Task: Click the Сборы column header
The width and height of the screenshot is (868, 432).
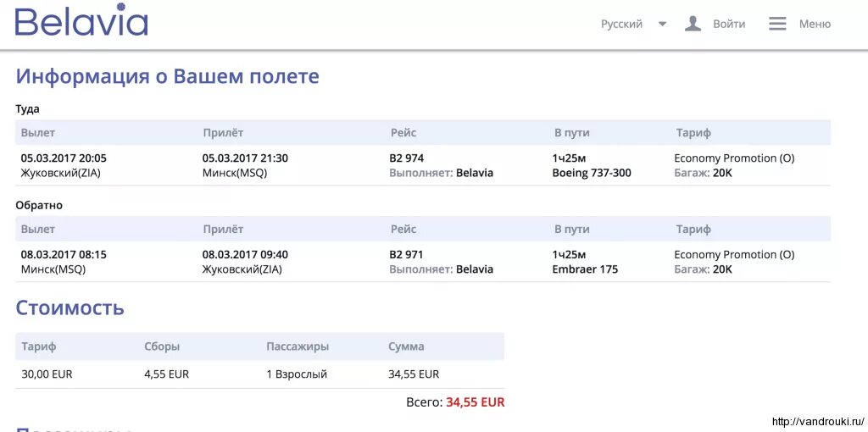Action: coord(162,346)
